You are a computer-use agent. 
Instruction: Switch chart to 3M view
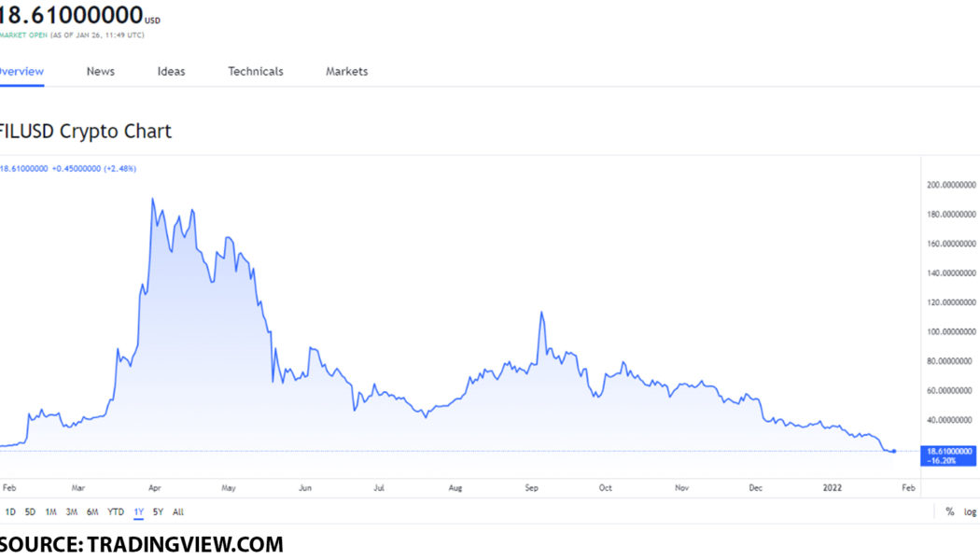tap(71, 511)
